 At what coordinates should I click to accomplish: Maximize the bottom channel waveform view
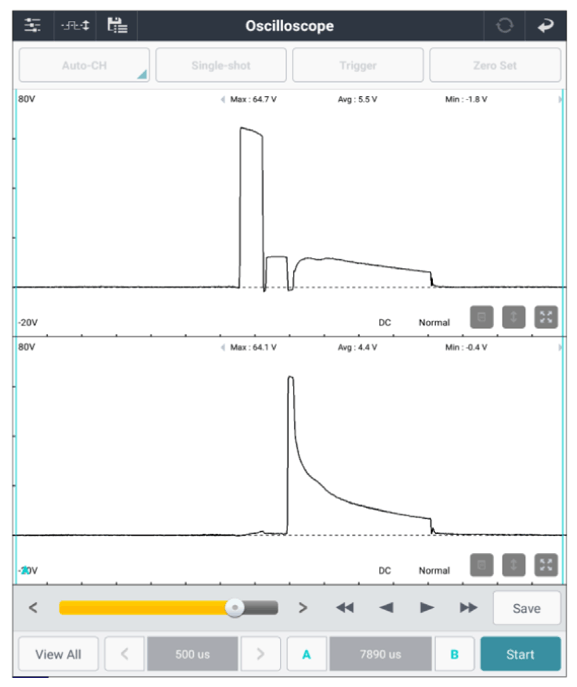[x=546, y=565]
